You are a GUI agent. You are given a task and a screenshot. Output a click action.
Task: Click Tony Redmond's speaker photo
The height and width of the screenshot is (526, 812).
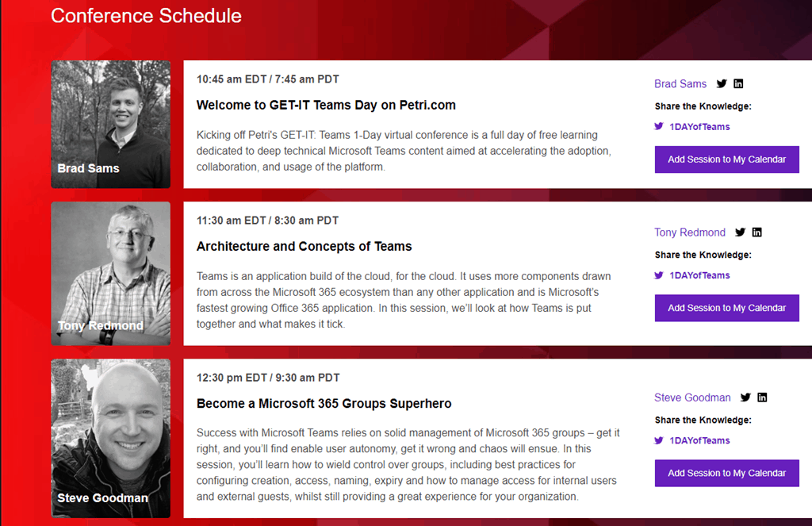pos(111,273)
